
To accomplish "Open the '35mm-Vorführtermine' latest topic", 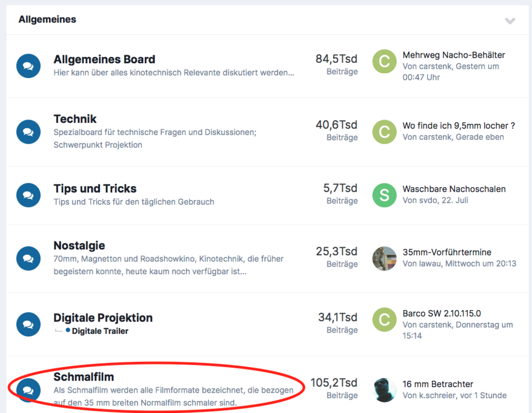I will [x=447, y=252].
